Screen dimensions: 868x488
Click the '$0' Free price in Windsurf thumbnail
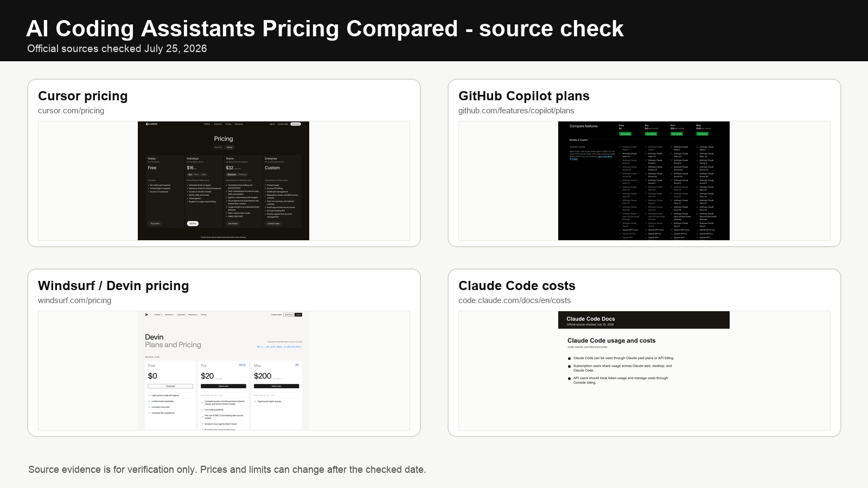click(152, 376)
